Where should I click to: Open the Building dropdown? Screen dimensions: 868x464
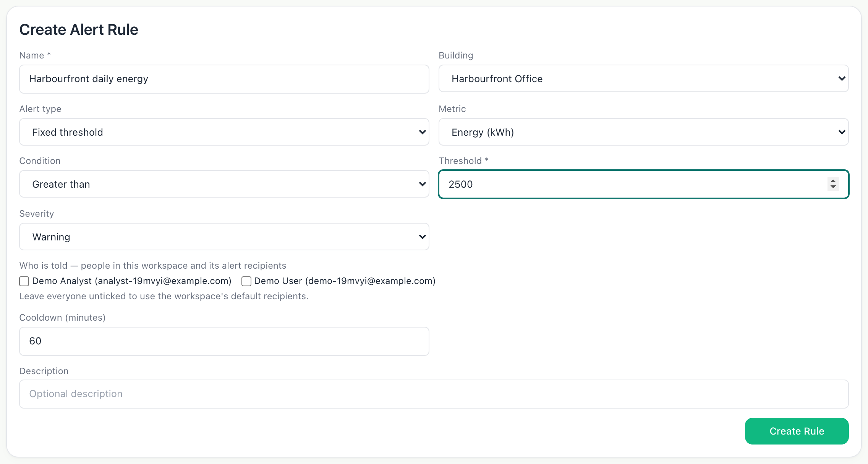click(x=644, y=78)
